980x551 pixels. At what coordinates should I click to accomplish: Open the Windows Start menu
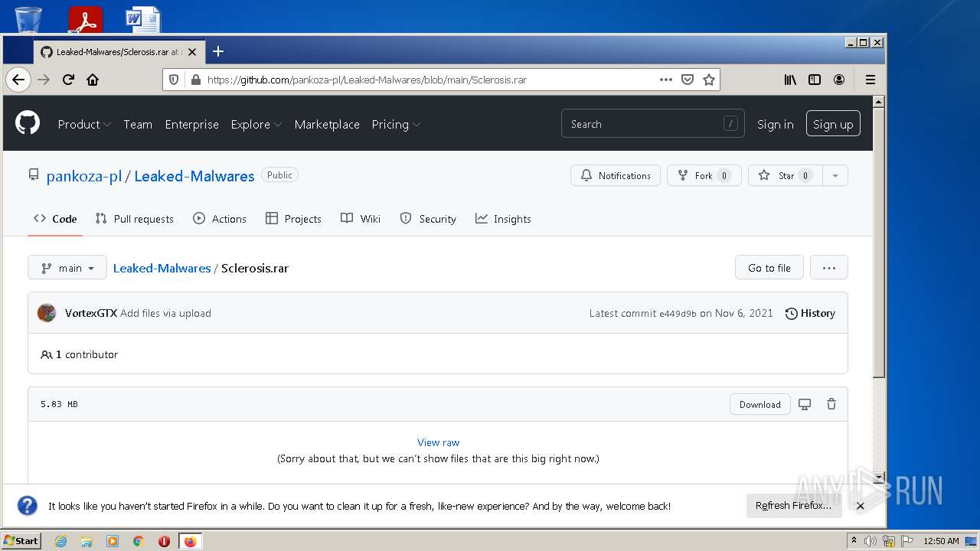click(21, 541)
